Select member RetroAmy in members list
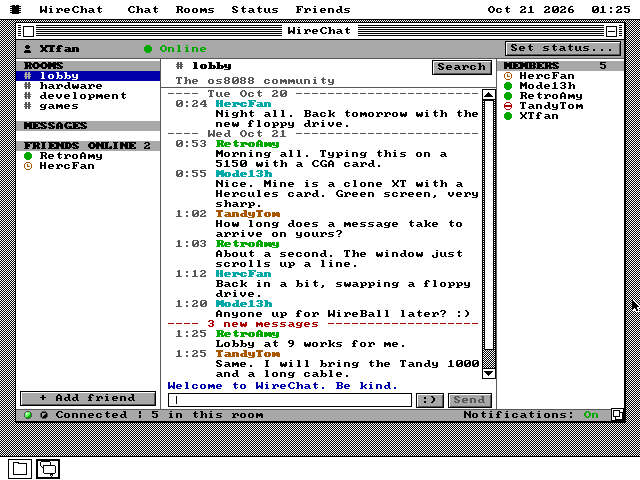 560,96
